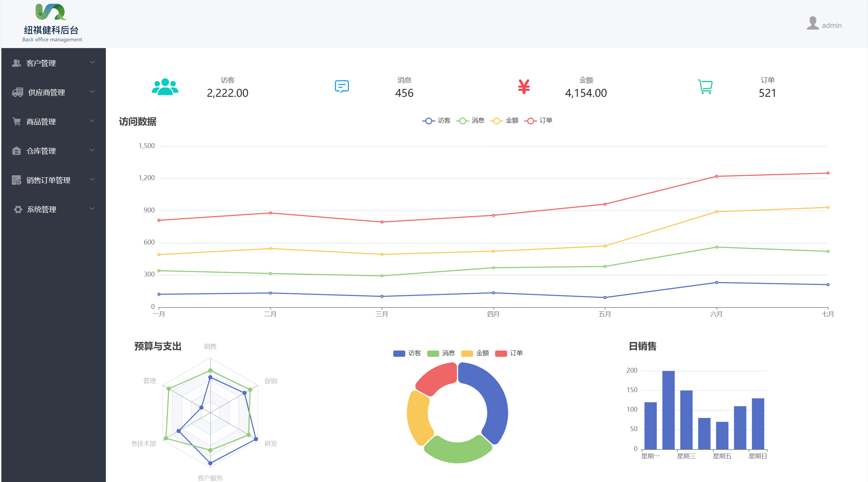The width and height of the screenshot is (868, 482).
Task: Open the 商品管理 menu
Action: point(54,122)
